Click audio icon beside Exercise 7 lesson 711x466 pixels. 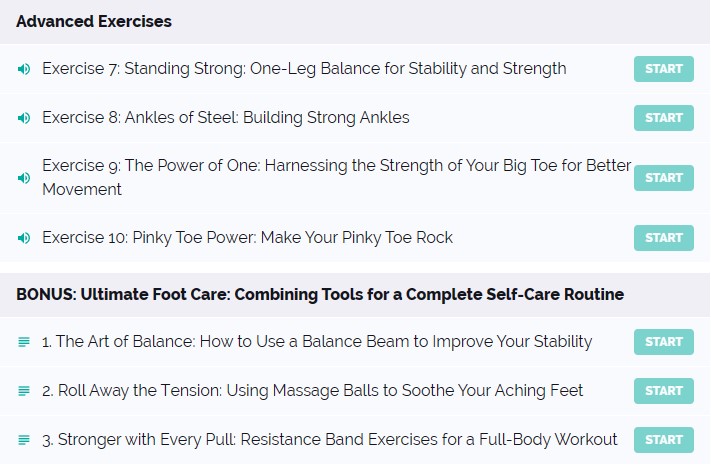24,69
